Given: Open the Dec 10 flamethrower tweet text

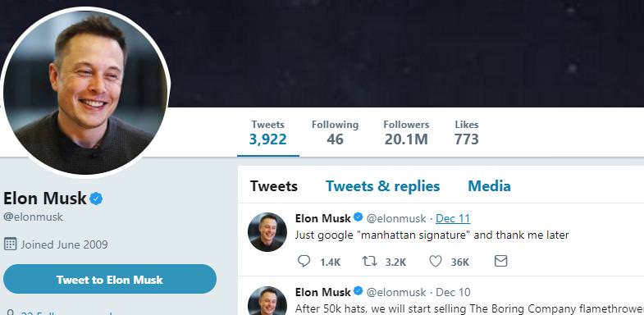Looking at the screenshot, I should click(469, 308).
